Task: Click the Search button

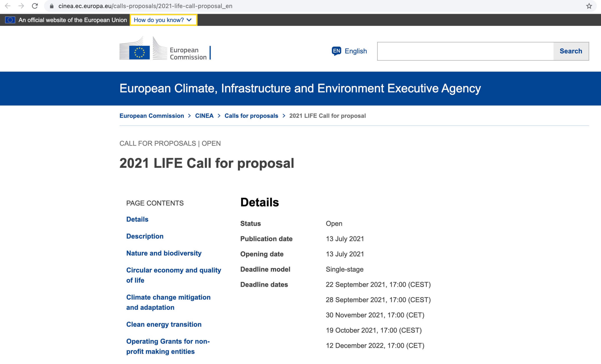Action: tap(571, 51)
